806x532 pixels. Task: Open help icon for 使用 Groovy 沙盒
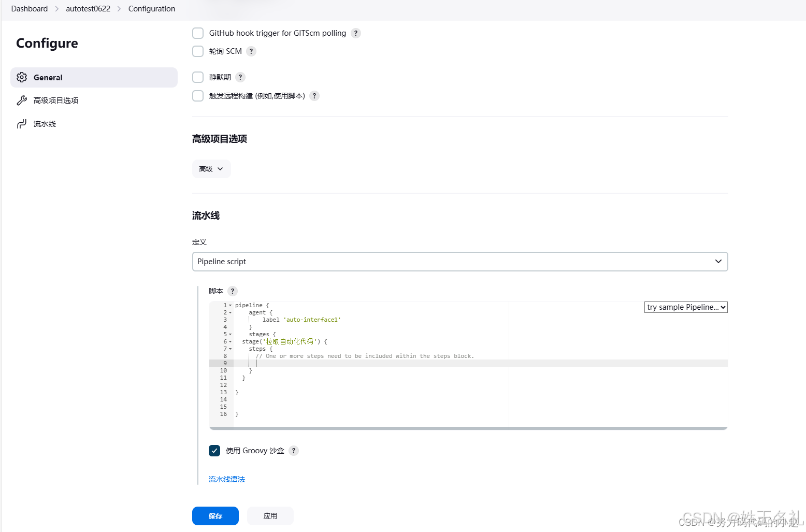(x=294, y=451)
